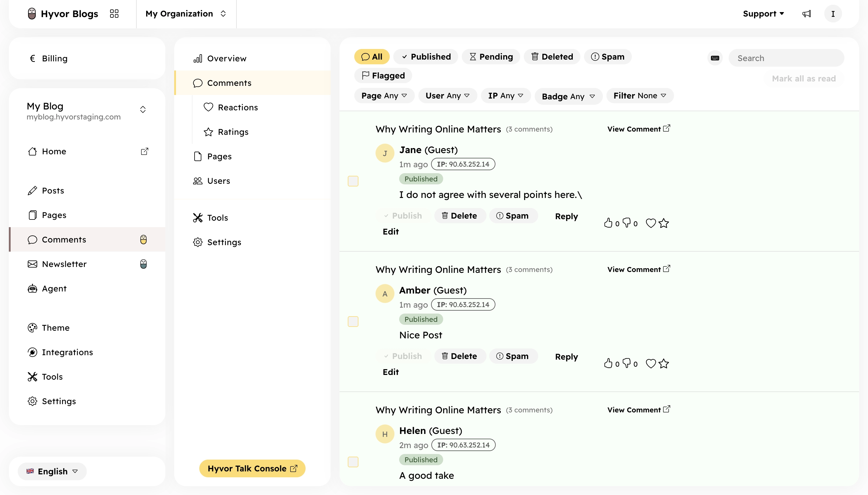Show All comments tab

point(372,57)
